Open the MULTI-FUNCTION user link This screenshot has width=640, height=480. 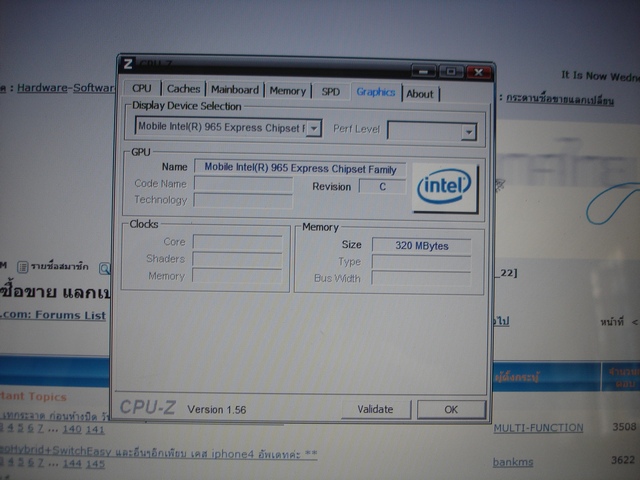(x=538, y=428)
